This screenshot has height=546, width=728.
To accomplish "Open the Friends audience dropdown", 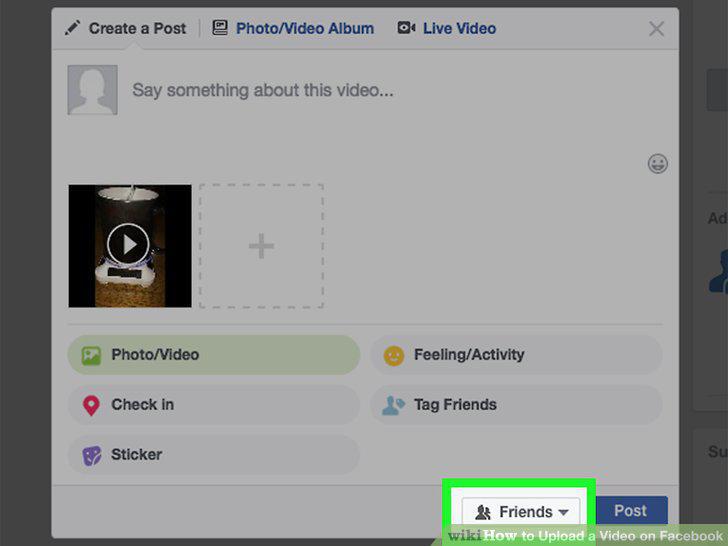I will [x=521, y=512].
